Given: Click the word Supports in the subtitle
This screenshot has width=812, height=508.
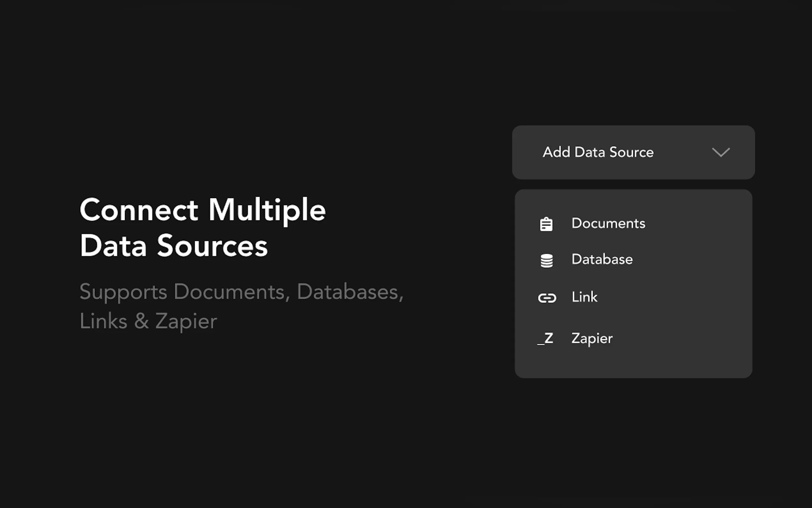Looking at the screenshot, I should pos(123,292).
